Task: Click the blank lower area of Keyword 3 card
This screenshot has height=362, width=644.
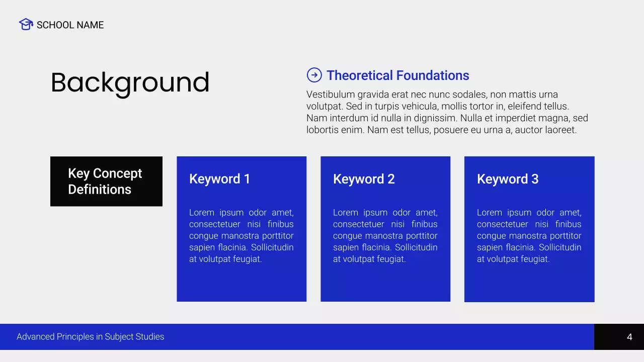Action: [x=529, y=284]
